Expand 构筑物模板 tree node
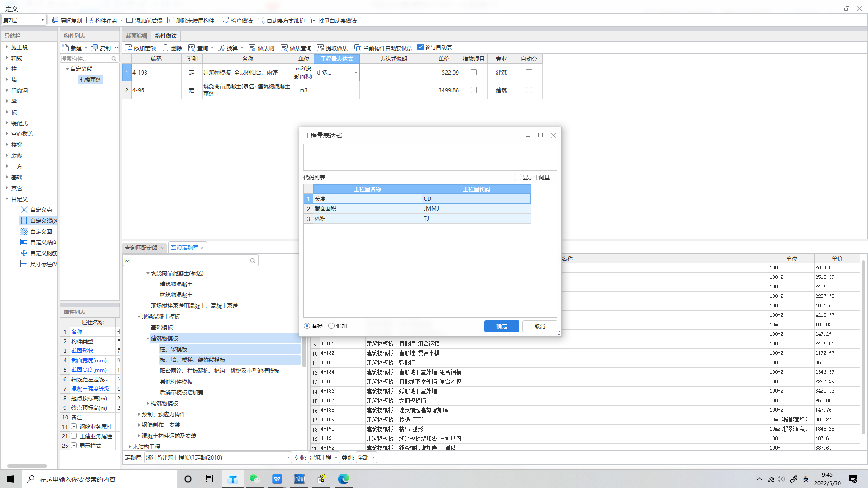The height and width of the screenshot is (488, 868). click(148, 404)
